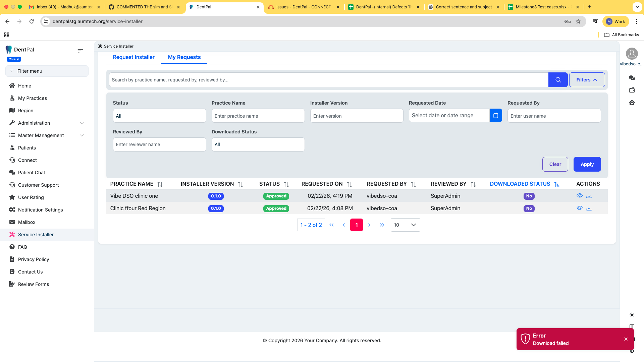This screenshot has width=644, height=362.
Task: Download installer for Vibe DSO clinic one
Action: 589,196
